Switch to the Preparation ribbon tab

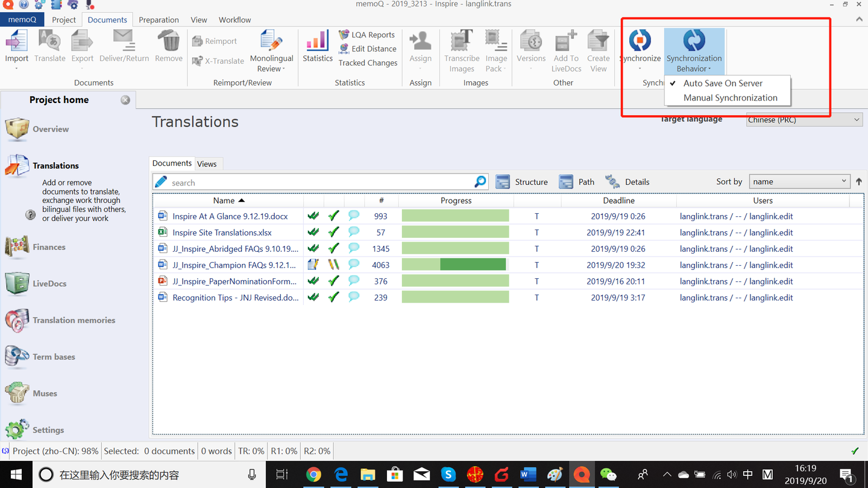click(159, 20)
